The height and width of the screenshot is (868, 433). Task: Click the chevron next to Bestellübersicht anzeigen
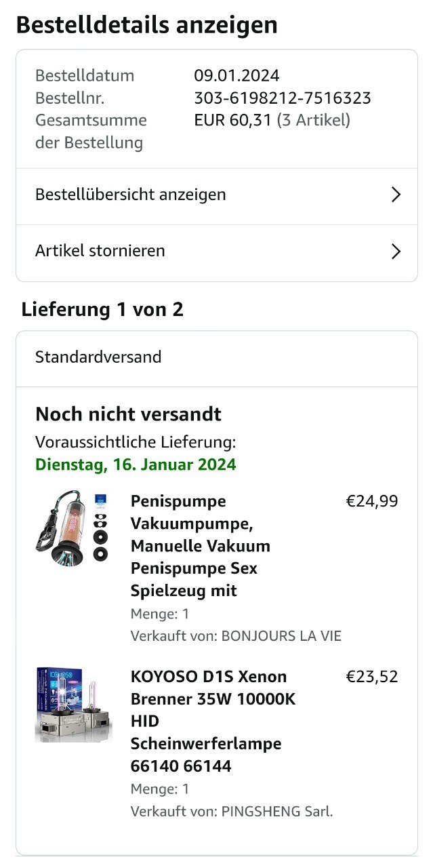(396, 195)
